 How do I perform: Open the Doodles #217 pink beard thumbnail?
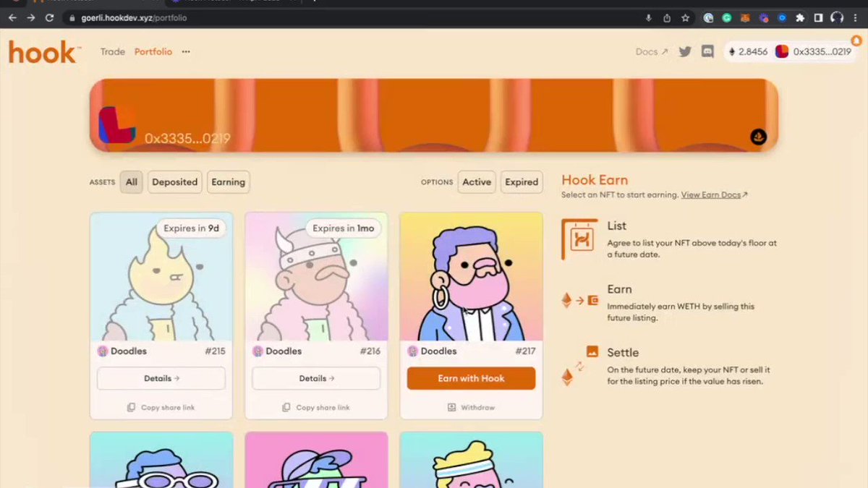click(471, 276)
